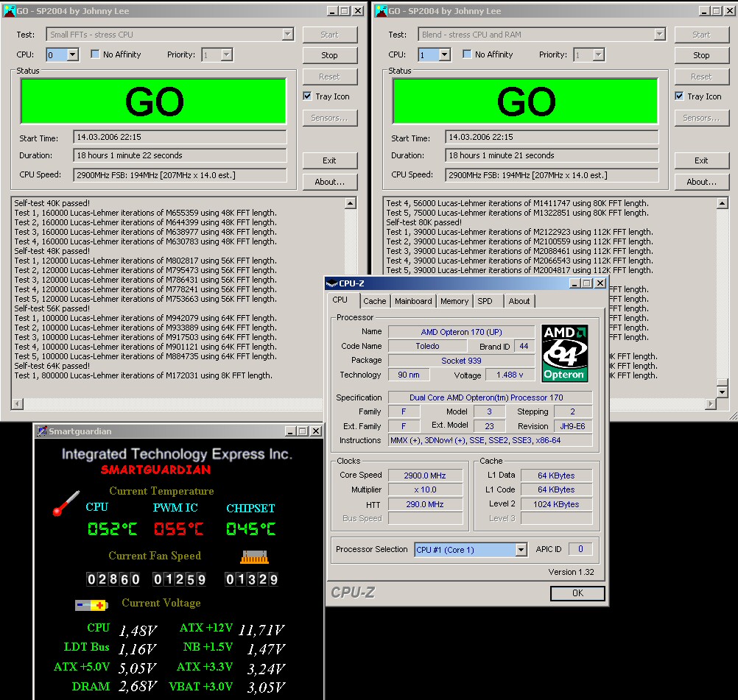
Task: Click Start button in left SP2004 window
Action: click(329, 35)
